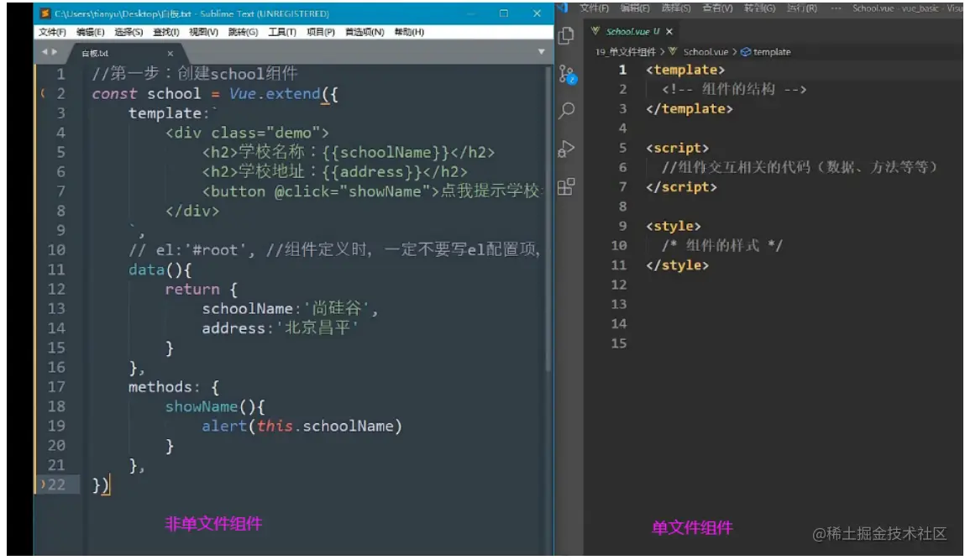Go to previous tab arrow in Sublime
Screen dimensions: 965x560
click(45, 52)
